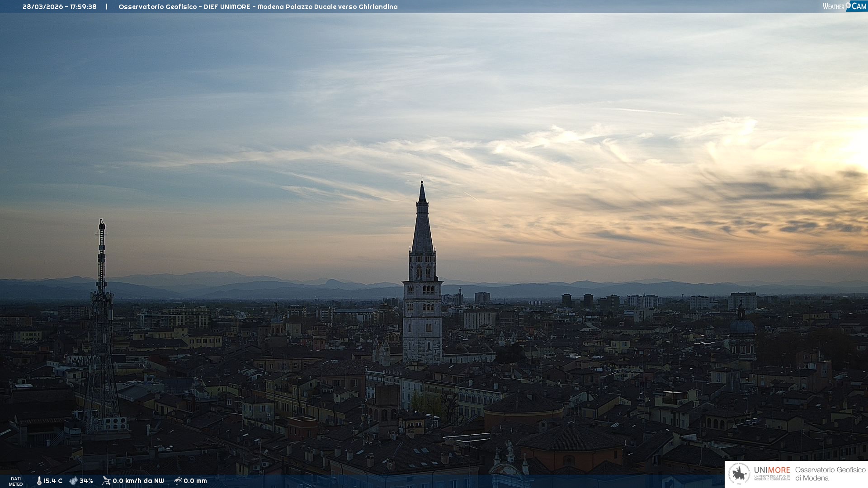Screen dimensions: 868x488
Task: Click the 15.4 C temperature reading
Action: point(53,481)
